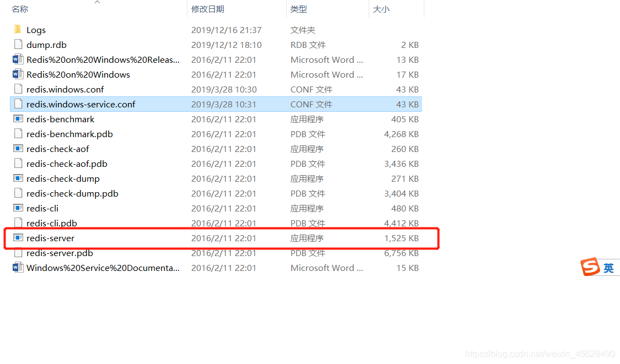This screenshot has height=364, width=620.
Task: Select the dump.rdb file name
Action: pos(46,45)
